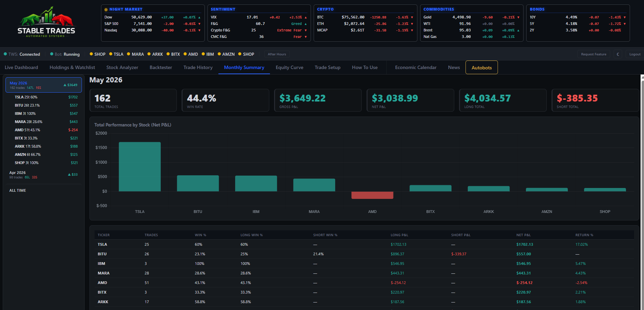Click the TWS Connected status indicator

pyautogui.click(x=22, y=54)
